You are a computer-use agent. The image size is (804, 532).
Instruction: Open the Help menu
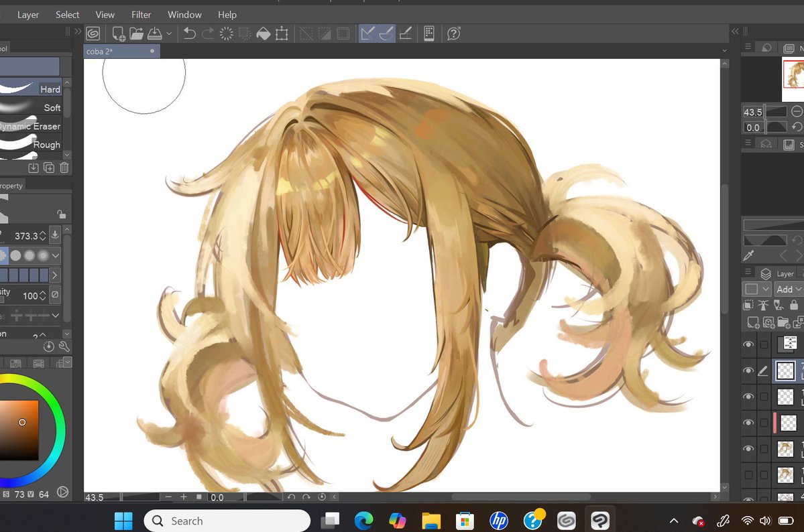point(227,15)
